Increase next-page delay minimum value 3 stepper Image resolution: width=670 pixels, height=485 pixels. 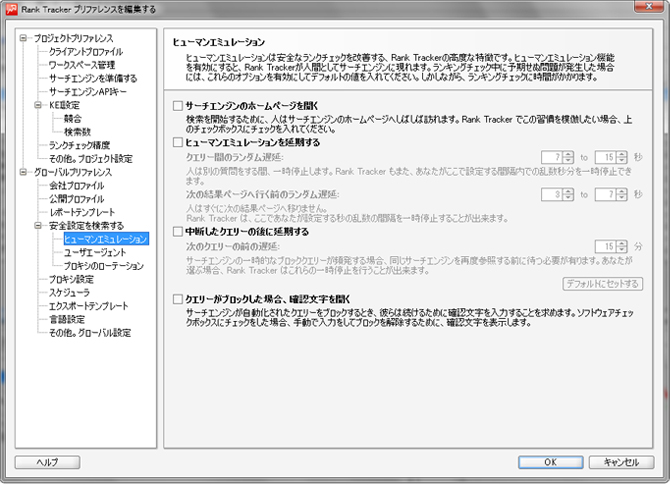coord(568,191)
